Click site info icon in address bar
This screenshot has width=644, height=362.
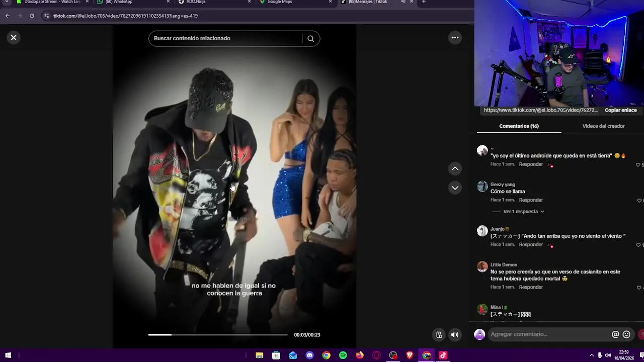(x=46, y=16)
